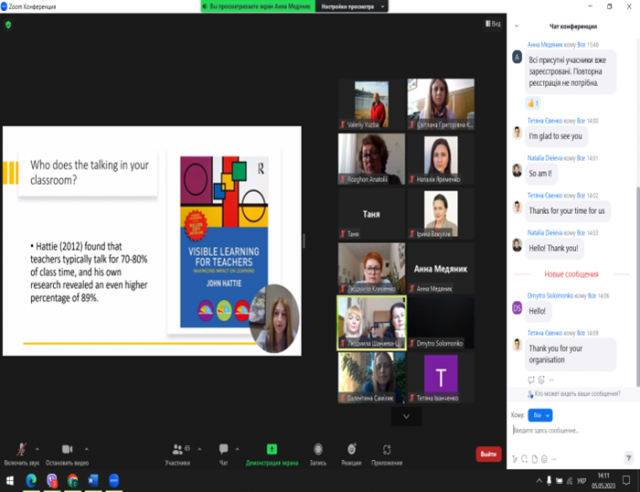Click the Таня participant tile

click(371, 214)
